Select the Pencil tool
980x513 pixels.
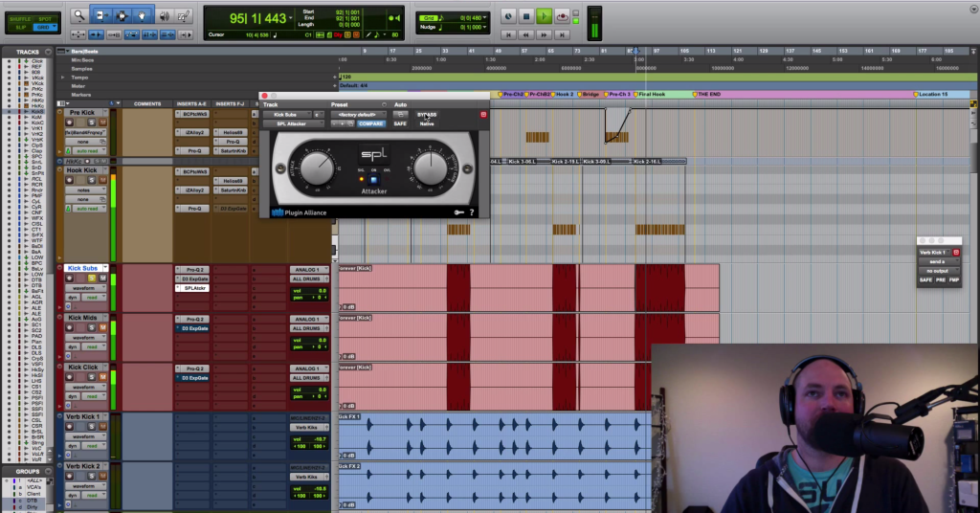point(184,16)
